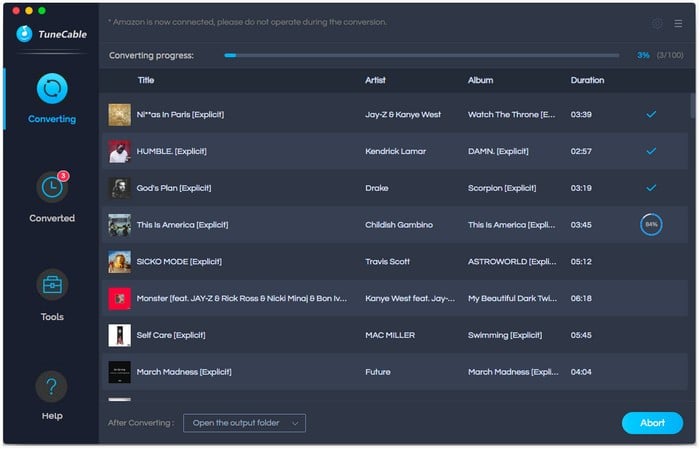Viewport: 700px width, 449px height.
Task: Click This Is America album thumbnail
Action: tap(120, 224)
